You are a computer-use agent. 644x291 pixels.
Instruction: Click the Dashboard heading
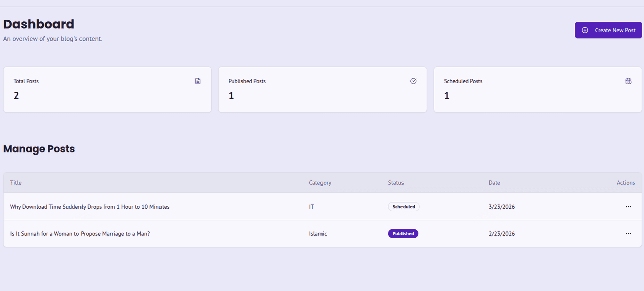pos(39,24)
